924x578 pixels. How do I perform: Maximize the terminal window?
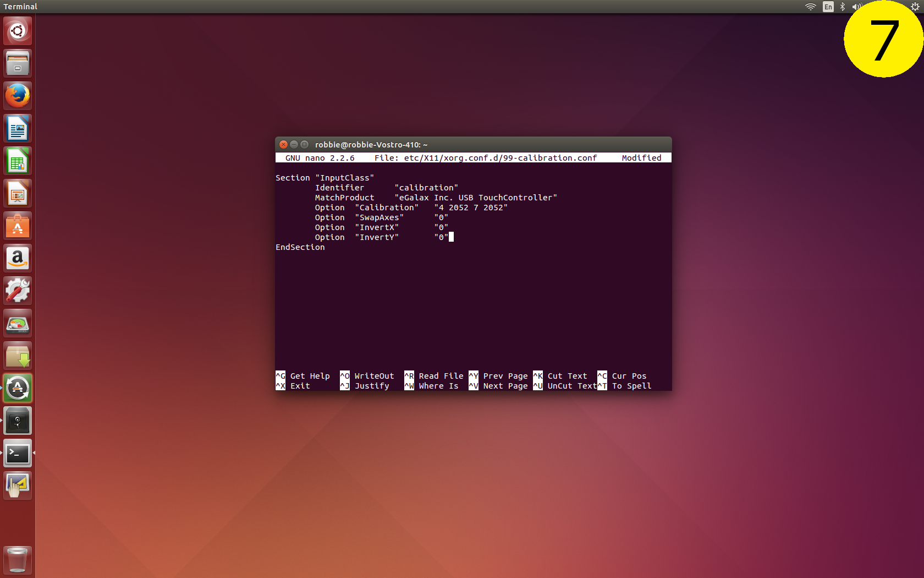[x=304, y=144]
